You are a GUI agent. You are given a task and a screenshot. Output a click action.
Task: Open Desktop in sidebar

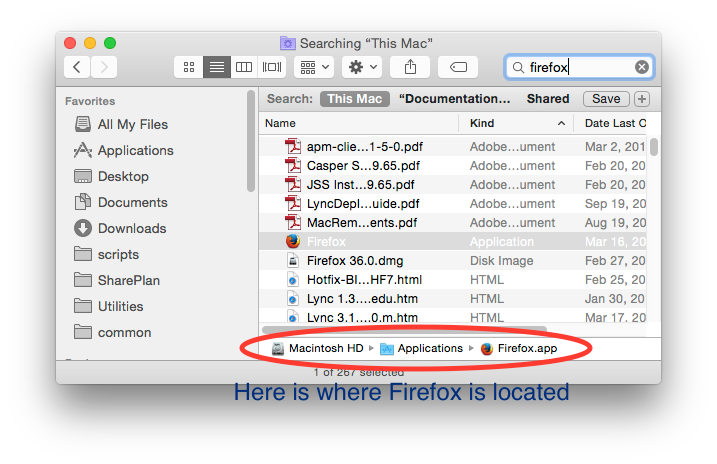pyautogui.click(x=111, y=176)
